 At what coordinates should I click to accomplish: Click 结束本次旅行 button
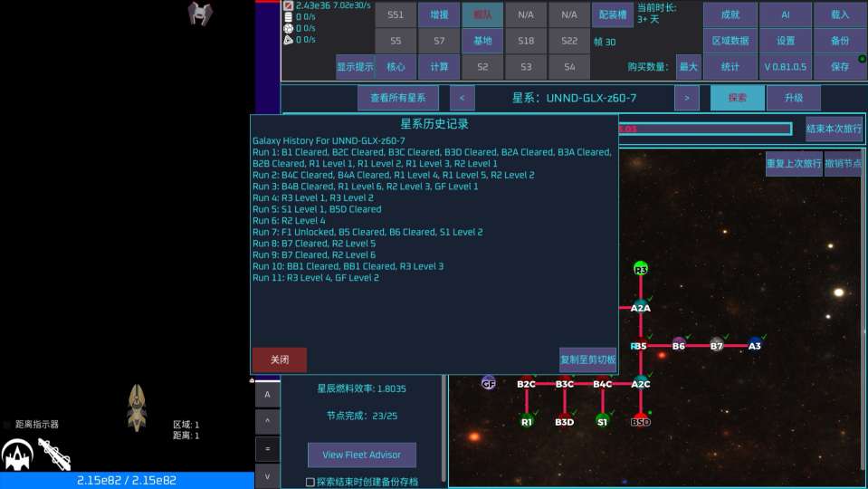(835, 129)
